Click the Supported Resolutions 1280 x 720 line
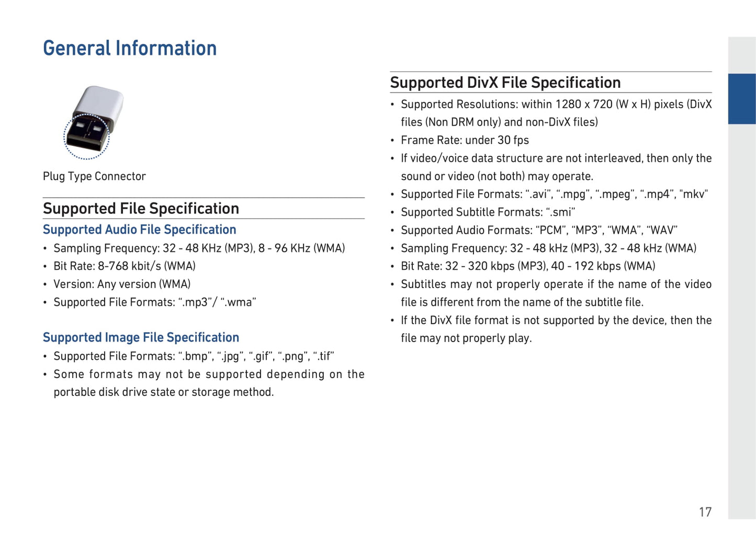 [556, 105]
